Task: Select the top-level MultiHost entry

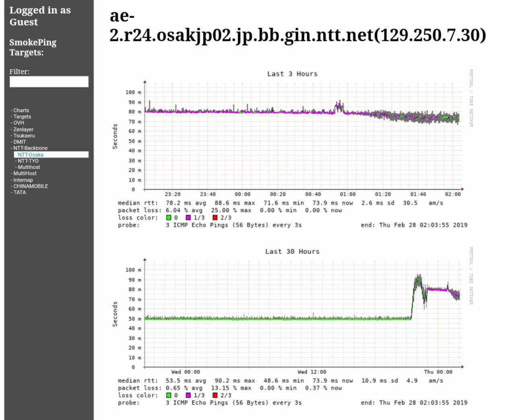Action: [25, 173]
